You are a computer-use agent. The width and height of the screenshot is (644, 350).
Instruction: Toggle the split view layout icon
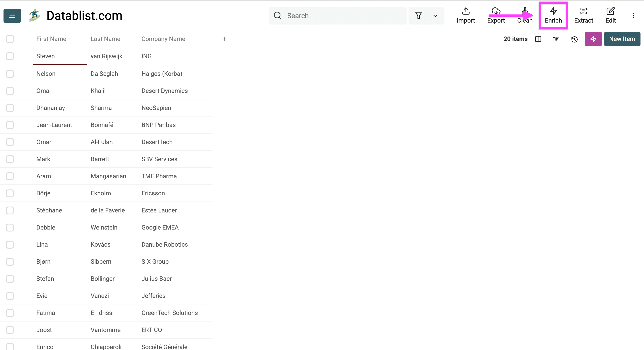click(x=538, y=39)
